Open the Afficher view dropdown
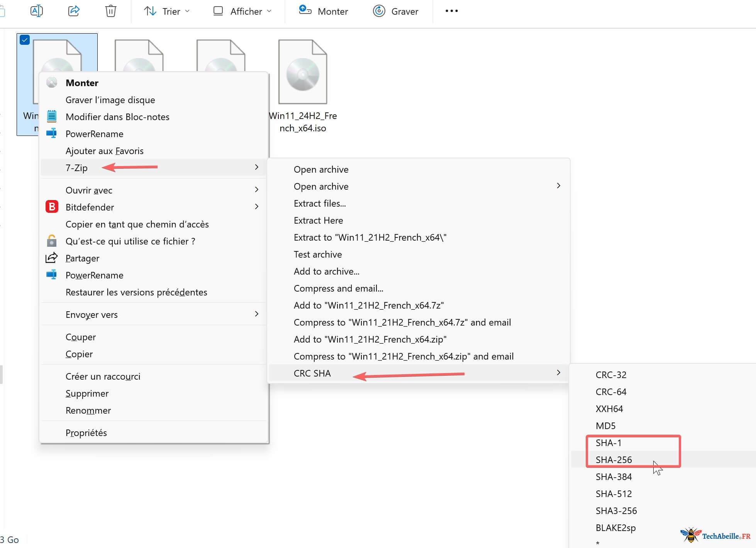The height and width of the screenshot is (548, 756). tap(242, 11)
